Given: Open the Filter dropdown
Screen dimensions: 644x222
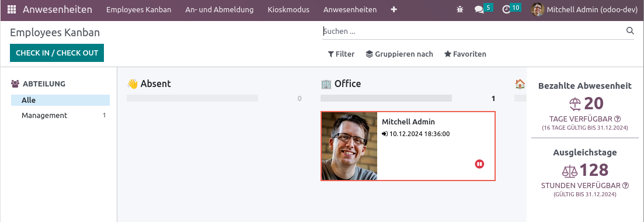Looking at the screenshot, I should click(x=341, y=54).
